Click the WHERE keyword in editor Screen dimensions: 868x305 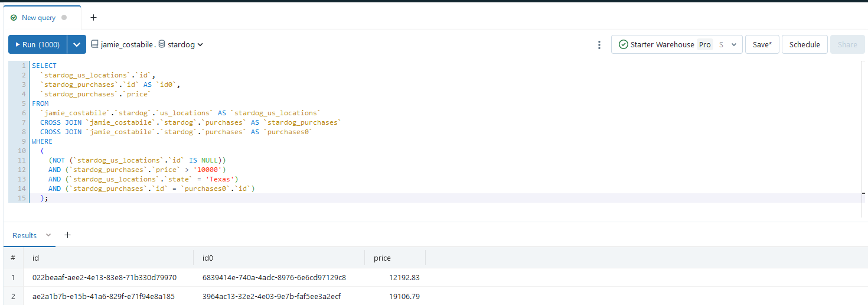[42, 141]
